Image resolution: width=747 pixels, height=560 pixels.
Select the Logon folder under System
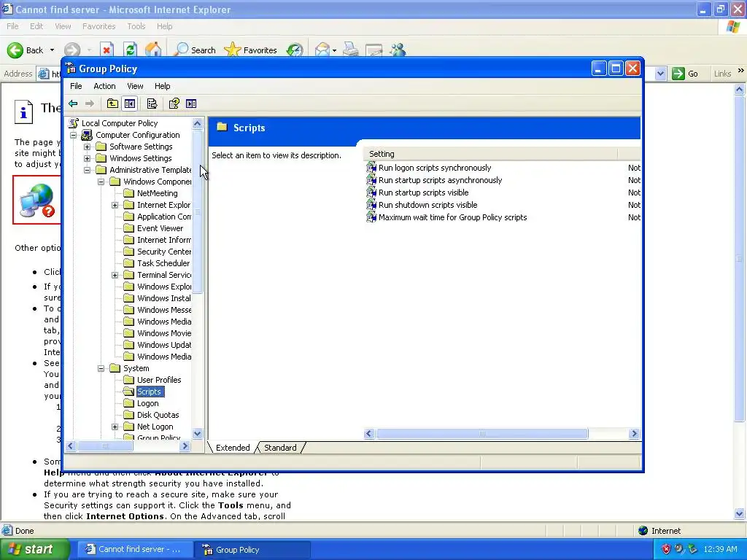click(x=147, y=403)
